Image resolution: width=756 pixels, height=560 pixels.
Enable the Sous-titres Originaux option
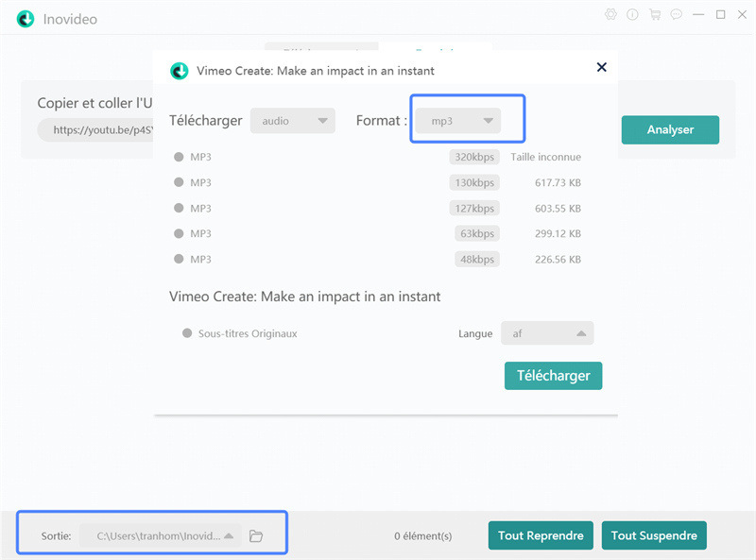tap(187, 333)
